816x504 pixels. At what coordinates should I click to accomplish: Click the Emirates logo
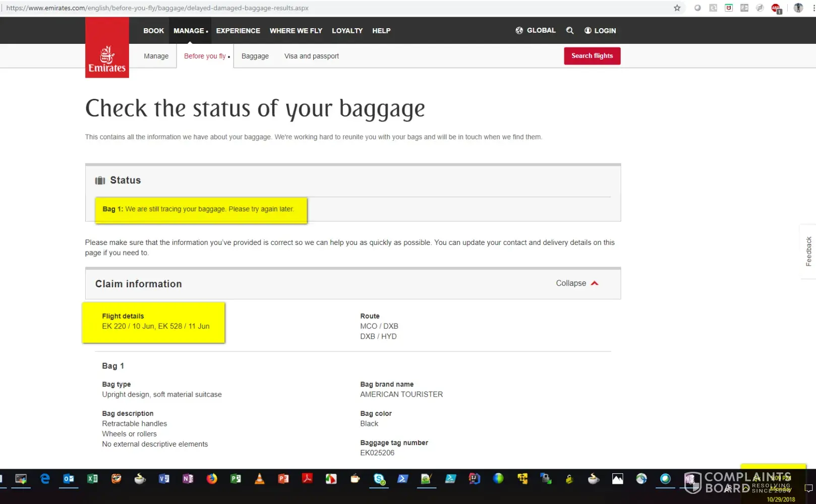107,47
